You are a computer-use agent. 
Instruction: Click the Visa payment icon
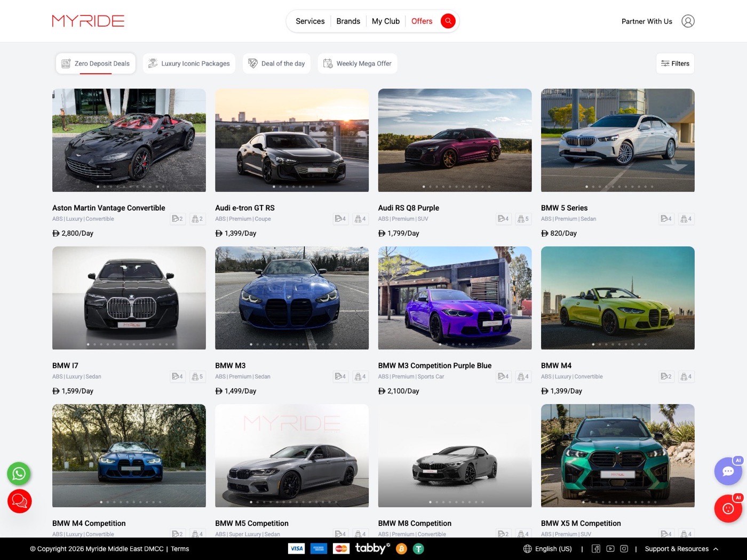296,548
